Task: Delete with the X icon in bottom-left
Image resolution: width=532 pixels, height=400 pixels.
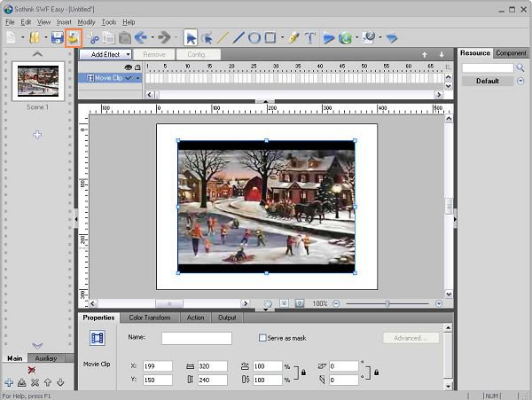Action: click(x=35, y=382)
